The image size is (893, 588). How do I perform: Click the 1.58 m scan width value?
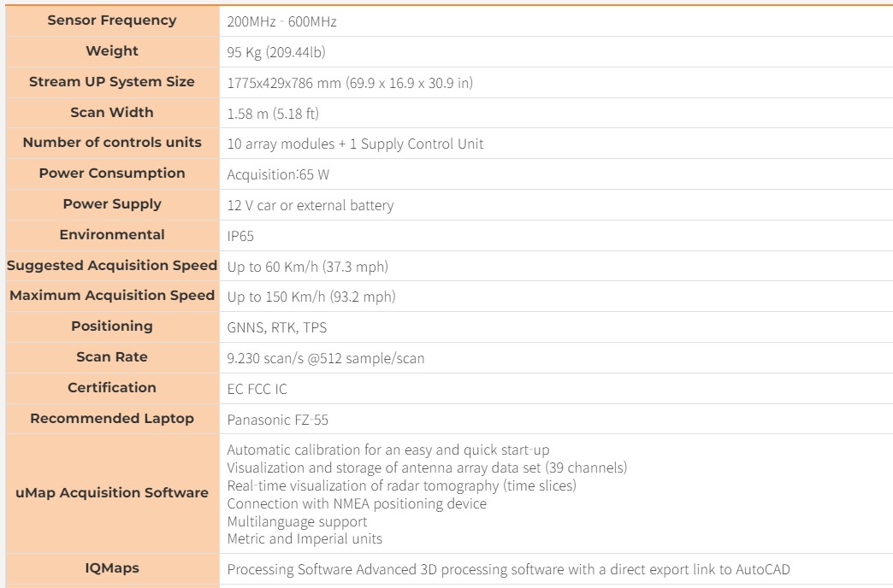273,114
